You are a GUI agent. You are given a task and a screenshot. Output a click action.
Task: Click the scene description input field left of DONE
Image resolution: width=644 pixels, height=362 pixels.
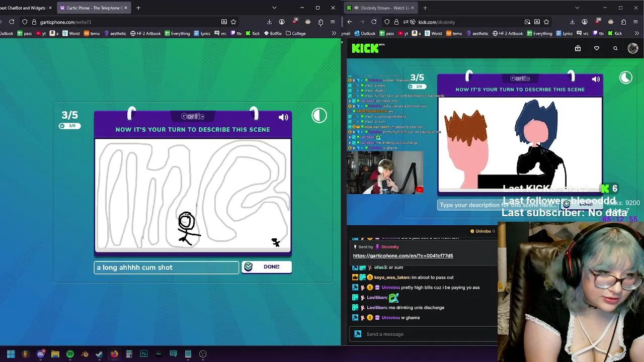point(167,267)
